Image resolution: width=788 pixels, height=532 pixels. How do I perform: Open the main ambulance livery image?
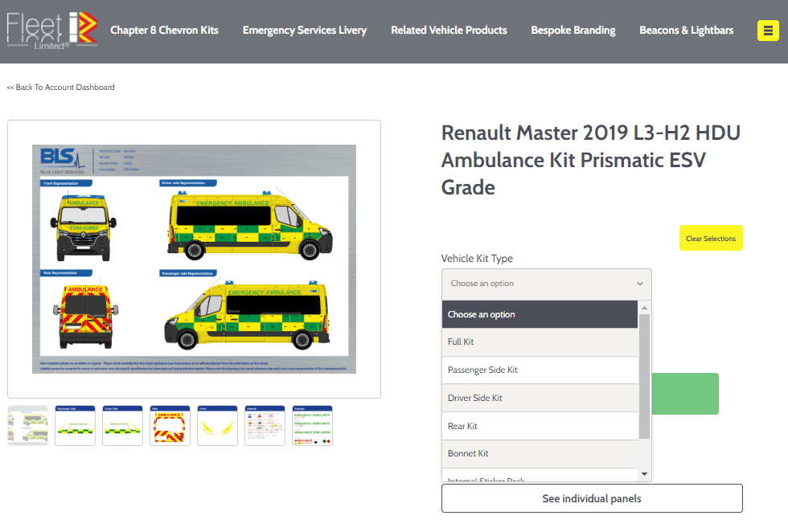(x=194, y=260)
